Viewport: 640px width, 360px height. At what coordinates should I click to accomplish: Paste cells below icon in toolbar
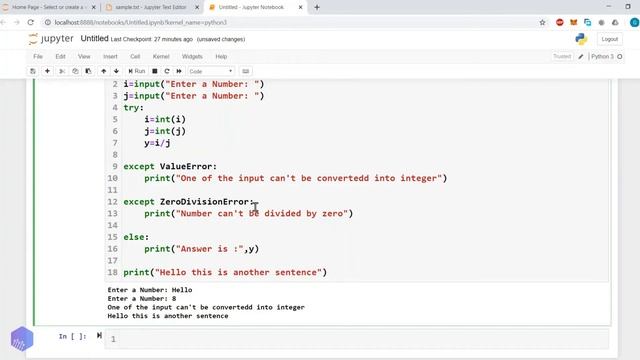point(88,71)
